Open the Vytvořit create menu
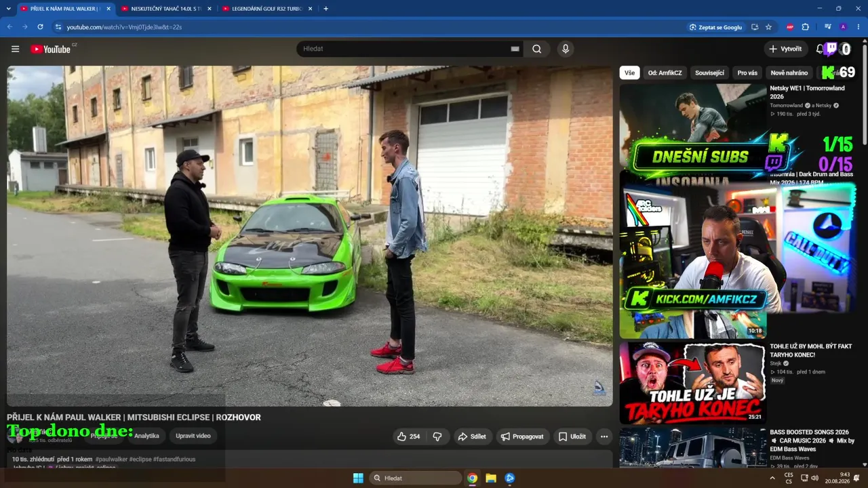The width and height of the screenshot is (868, 488). (785, 49)
